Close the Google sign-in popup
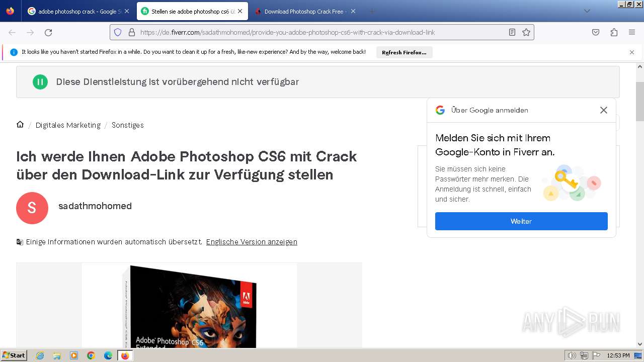644x362 pixels. point(604,110)
